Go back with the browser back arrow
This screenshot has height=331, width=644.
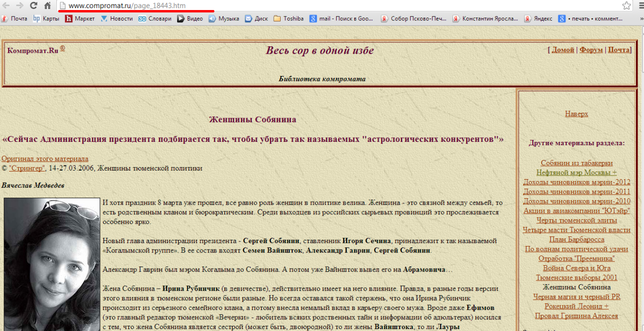pyautogui.click(x=7, y=6)
